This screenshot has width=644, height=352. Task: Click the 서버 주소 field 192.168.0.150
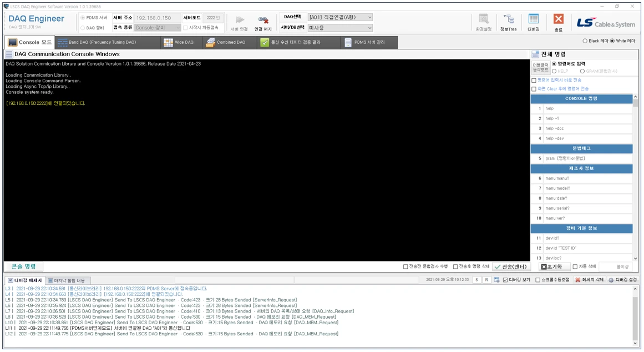pyautogui.click(x=158, y=18)
